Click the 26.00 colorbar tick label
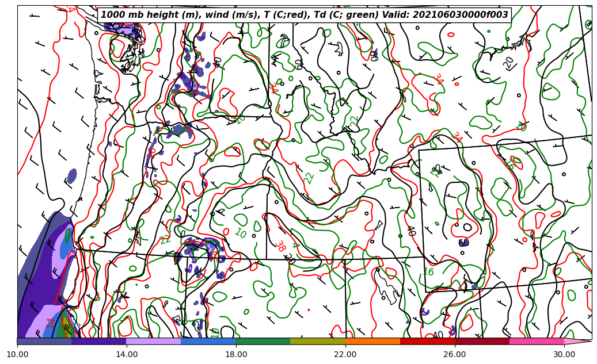This screenshot has width=597, height=364. 455,354
